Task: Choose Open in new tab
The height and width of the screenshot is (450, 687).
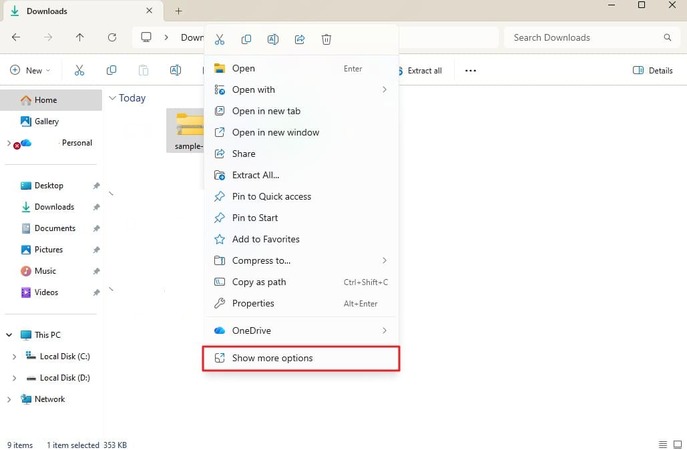Action: click(x=301, y=111)
